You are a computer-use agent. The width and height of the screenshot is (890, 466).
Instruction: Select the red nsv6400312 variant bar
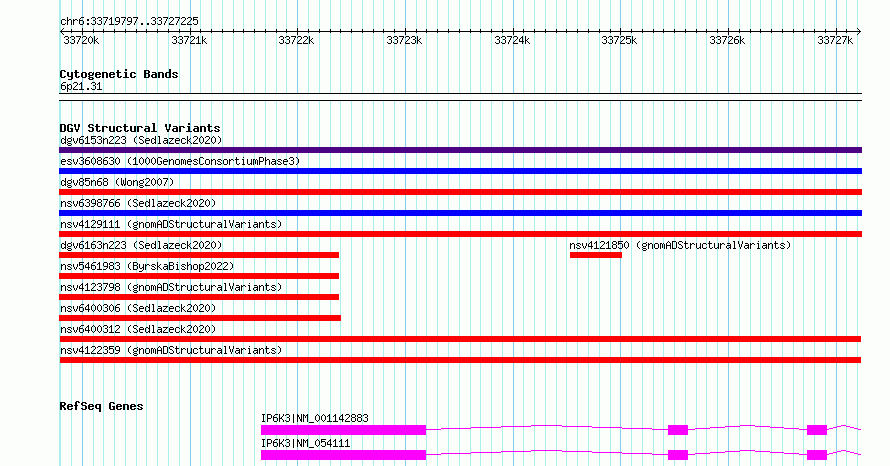tap(460, 339)
